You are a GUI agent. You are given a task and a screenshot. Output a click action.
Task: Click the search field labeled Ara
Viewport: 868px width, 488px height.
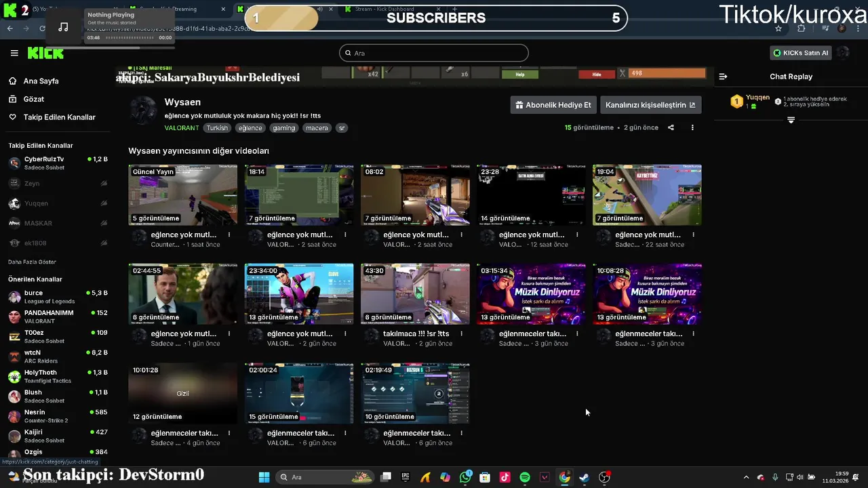pos(434,53)
